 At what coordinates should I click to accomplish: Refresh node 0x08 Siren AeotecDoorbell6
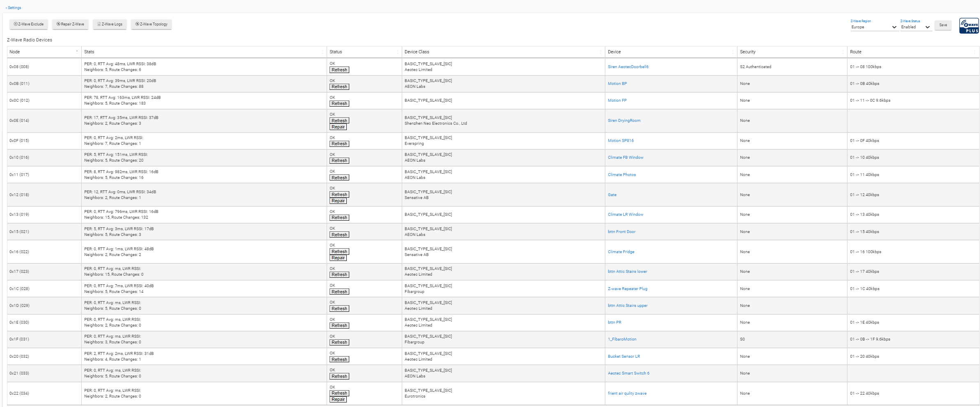(339, 70)
